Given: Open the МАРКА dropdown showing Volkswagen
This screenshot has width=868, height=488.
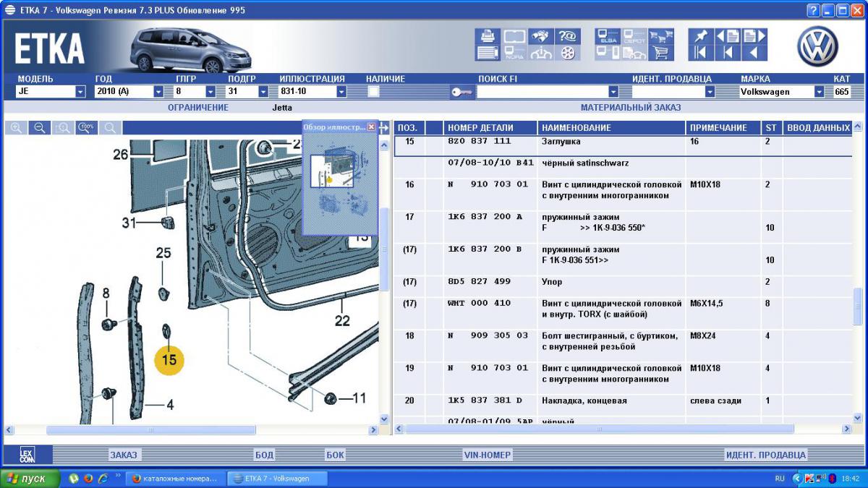Looking at the screenshot, I should [820, 92].
